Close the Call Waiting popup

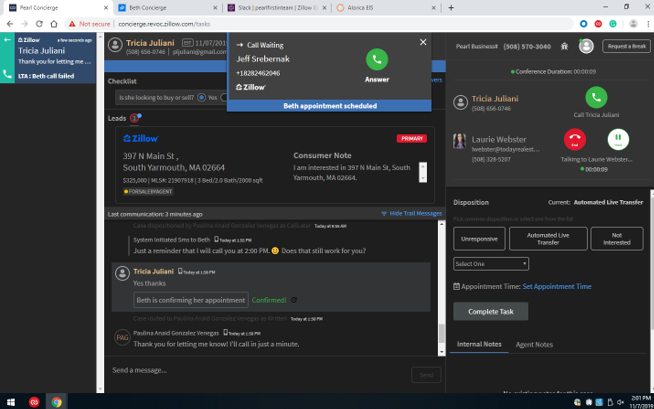(423, 42)
